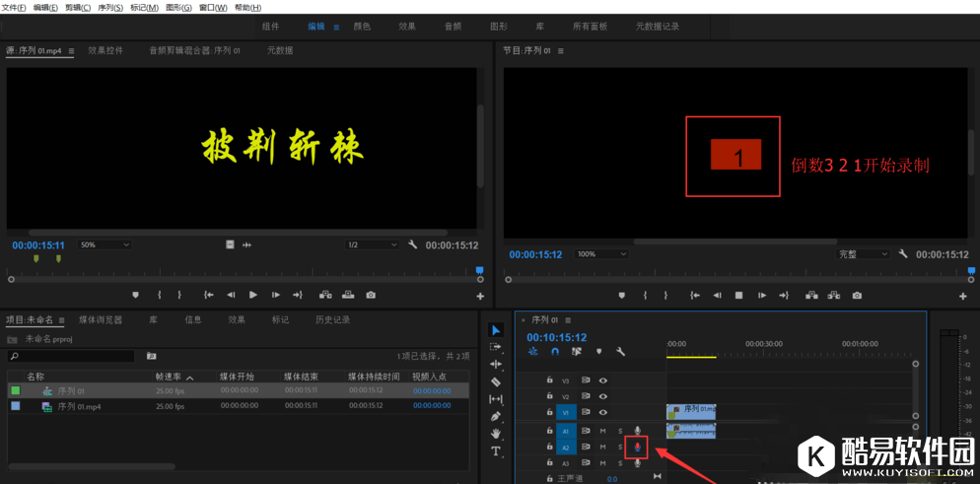Open Source monitor 1/2 resolution dropdown
Image resolution: width=980 pixels, height=484 pixels.
(x=372, y=244)
